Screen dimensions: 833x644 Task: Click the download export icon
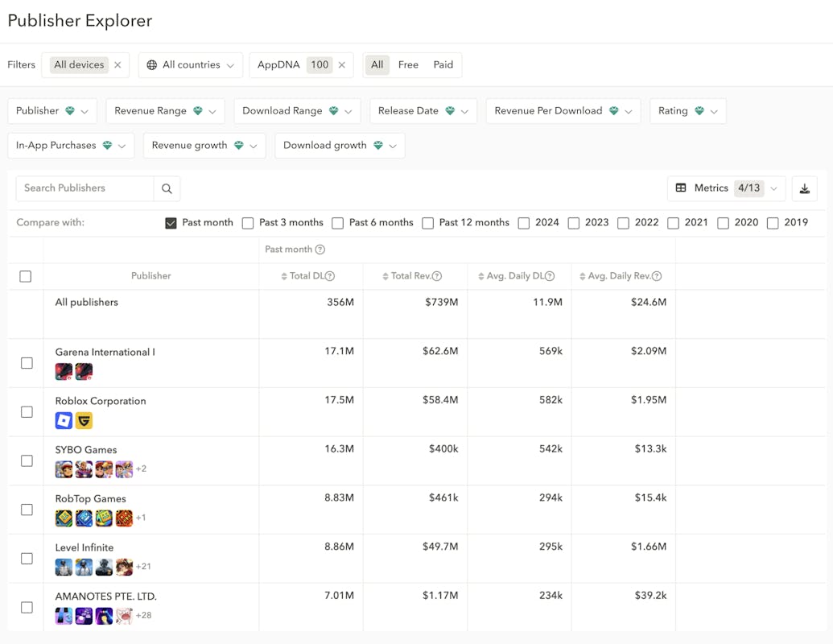pyautogui.click(x=804, y=188)
